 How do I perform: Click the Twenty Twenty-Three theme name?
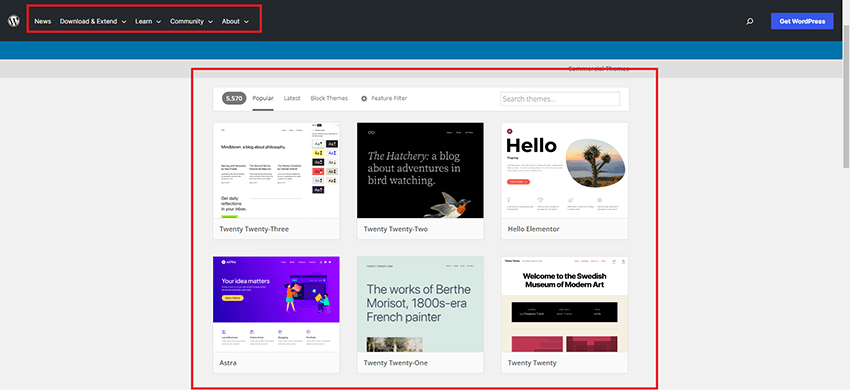tap(254, 229)
